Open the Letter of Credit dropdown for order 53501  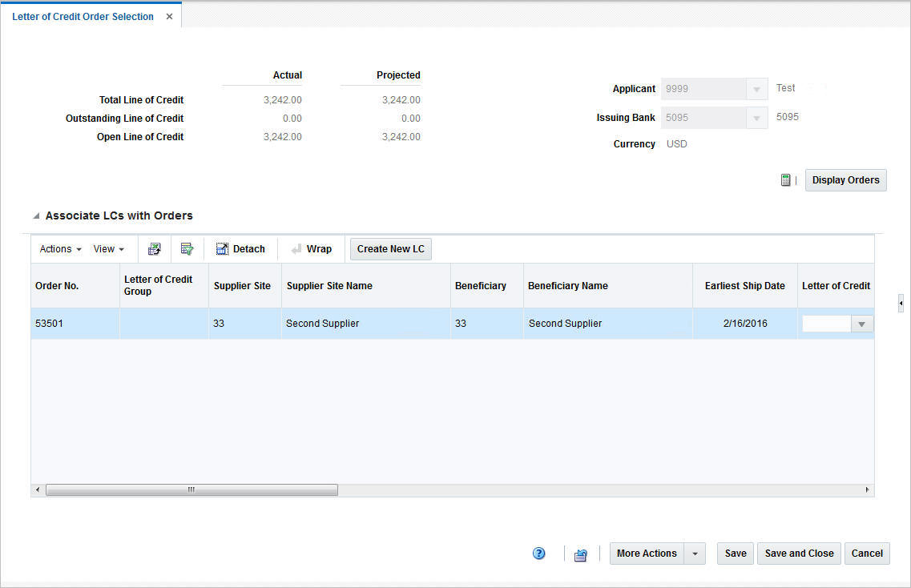[x=861, y=323]
